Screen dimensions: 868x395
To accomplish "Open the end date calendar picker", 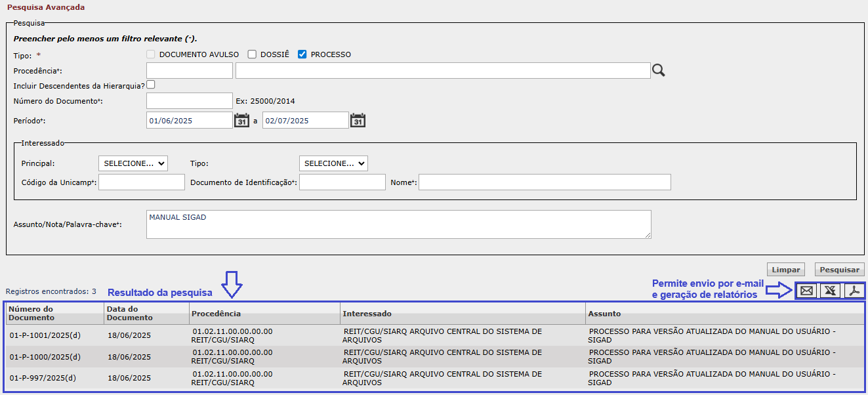I will (358, 121).
